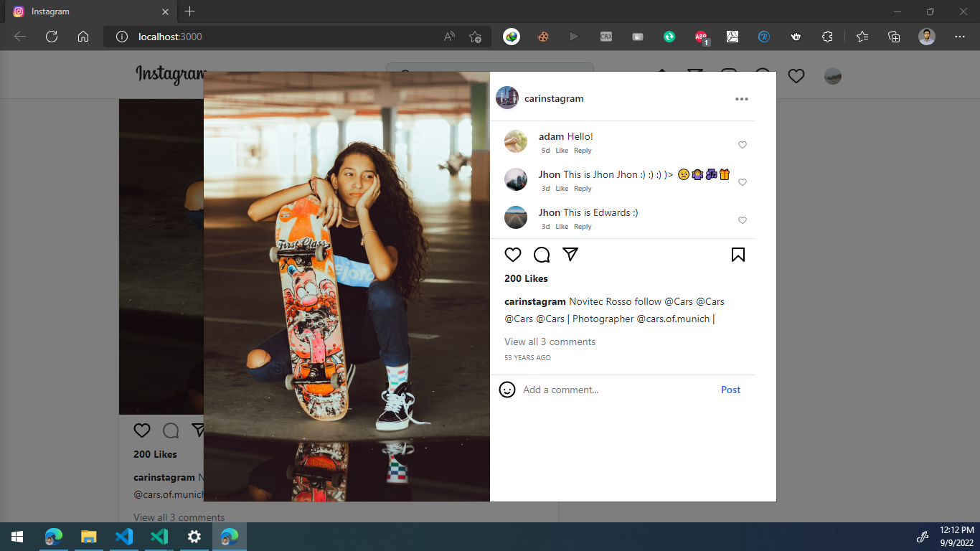The width and height of the screenshot is (980, 551).
Task: Click Like text under the 'Jhon Jhon' comment
Action: click(562, 189)
